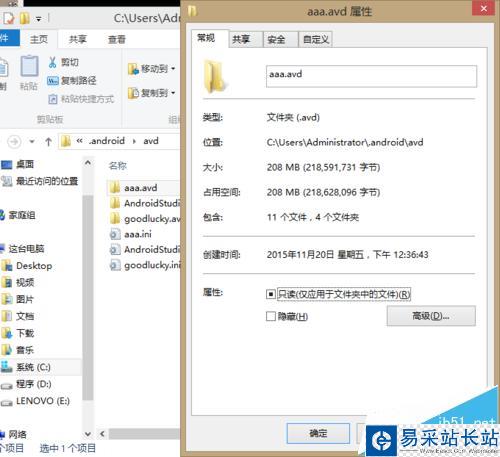This screenshot has width=500, height=457.
Task: Switch to the Sharing (共享) properties tab
Action: tap(245, 40)
